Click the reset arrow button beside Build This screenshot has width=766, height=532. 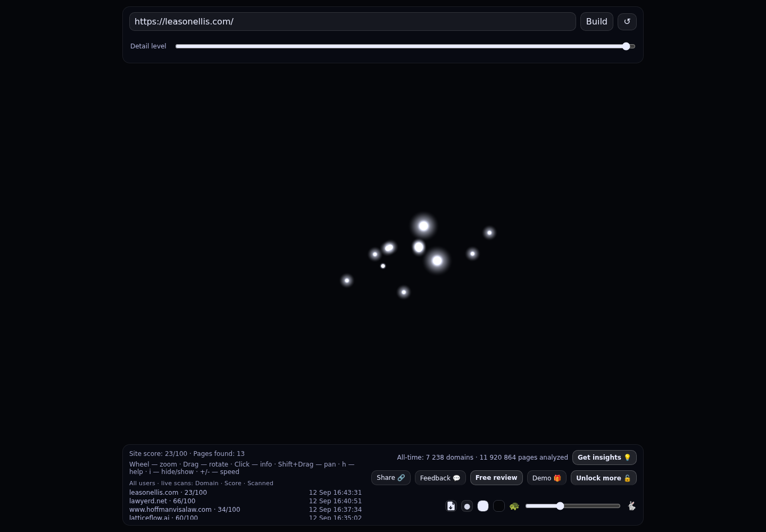627,22
